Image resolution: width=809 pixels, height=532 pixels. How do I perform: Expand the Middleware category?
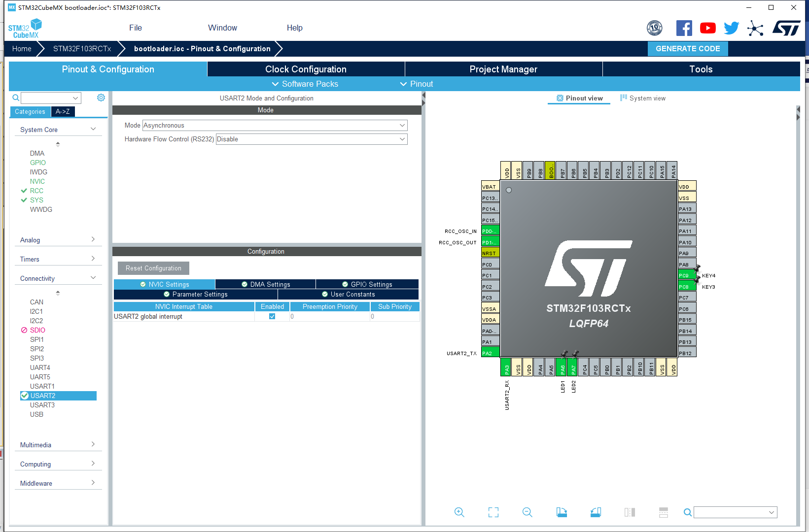click(58, 483)
